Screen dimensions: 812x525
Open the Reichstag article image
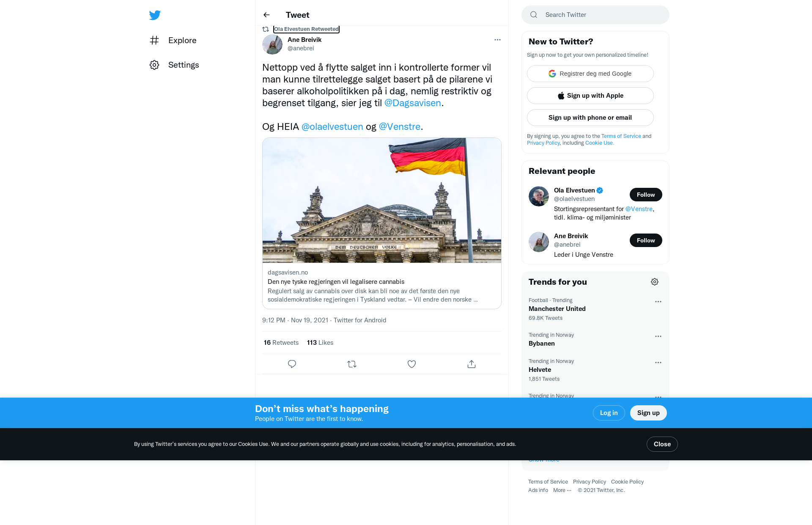coord(382,200)
